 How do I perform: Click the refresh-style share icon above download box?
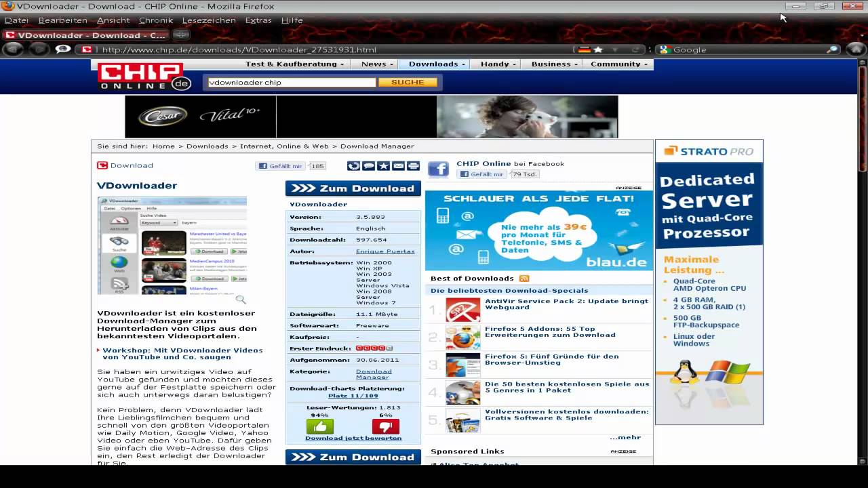tap(353, 166)
